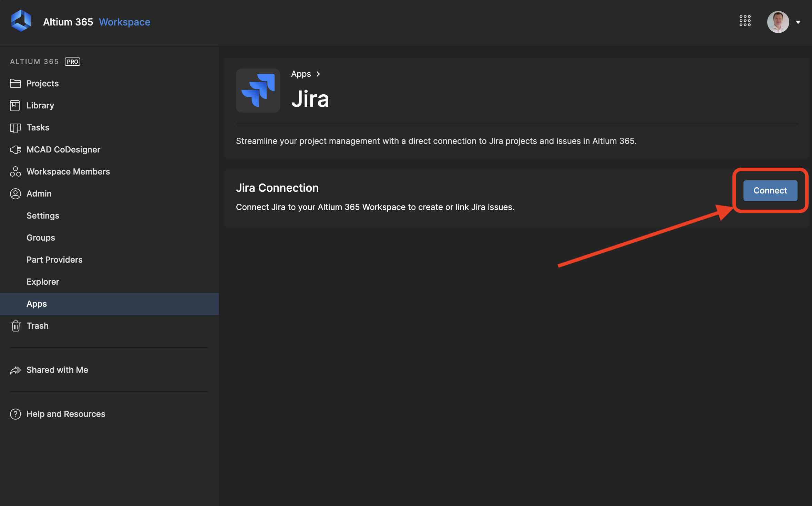This screenshot has height=506, width=812.
Task: Click the MCAD CoDesigner icon
Action: click(16, 149)
